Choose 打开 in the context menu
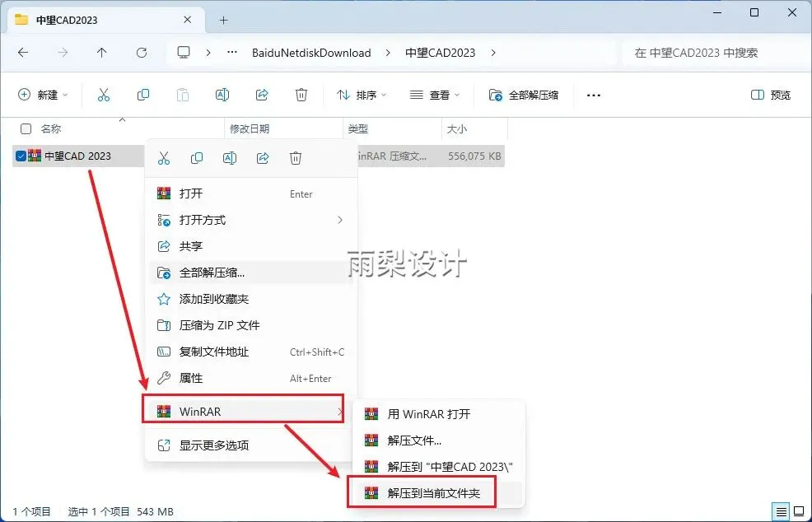The image size is (812, 522). pos(251,193)
